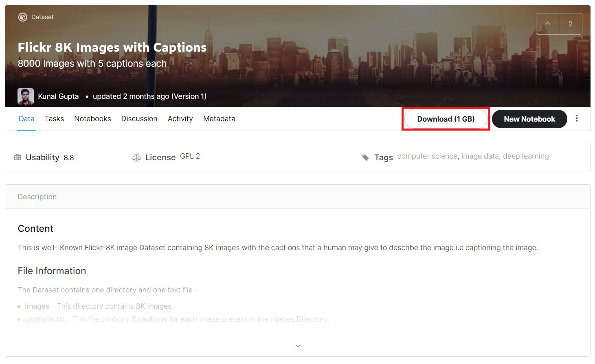595x364 pixels.
Task: Click the 'Dataset' label in the banner
Action: coord(42,17)
